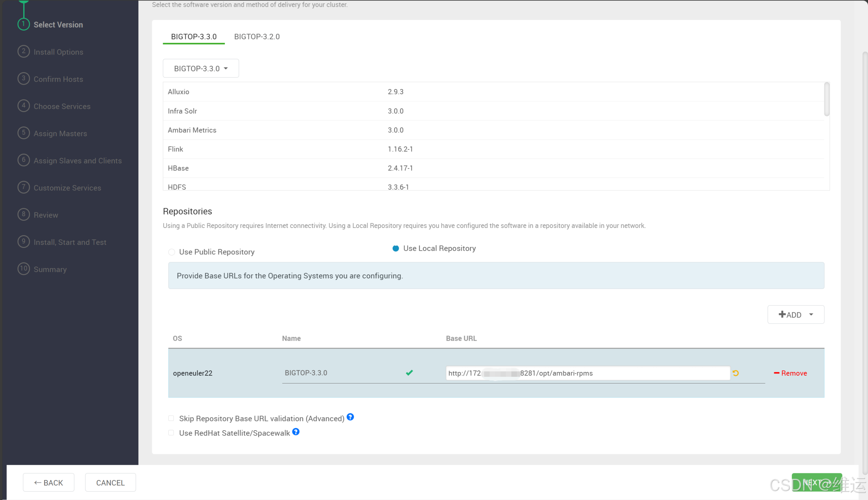Click the Summary step circle
Screen dimensions: 868x500
pyautogui.click(x=23, y=269)
